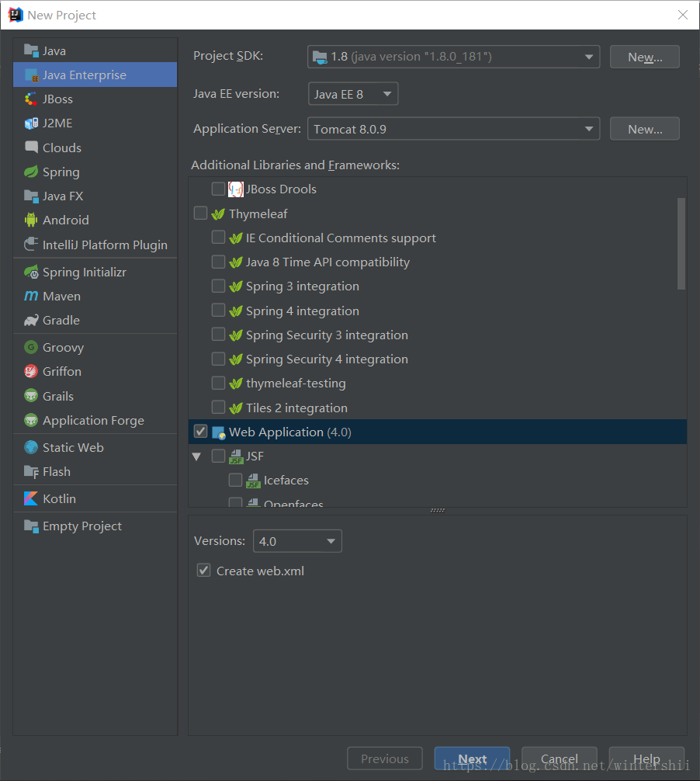The width and height of the screenshot is (700, 781).
Task: Click the Maven 'm' icon
Action: [x=31, y=296]
